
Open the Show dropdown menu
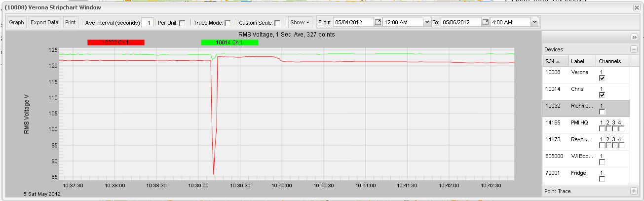click(x=300, y=22)
